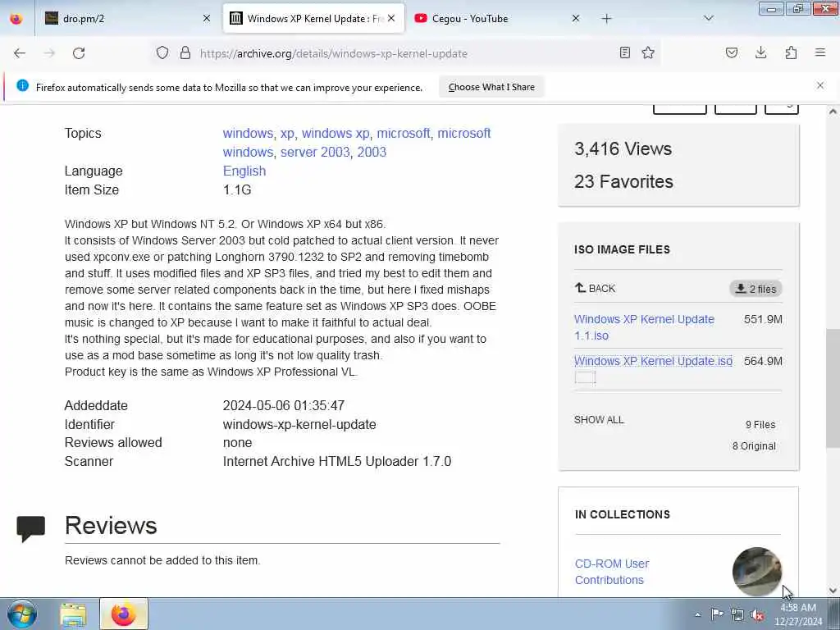Open the 9 Files link

760,424
